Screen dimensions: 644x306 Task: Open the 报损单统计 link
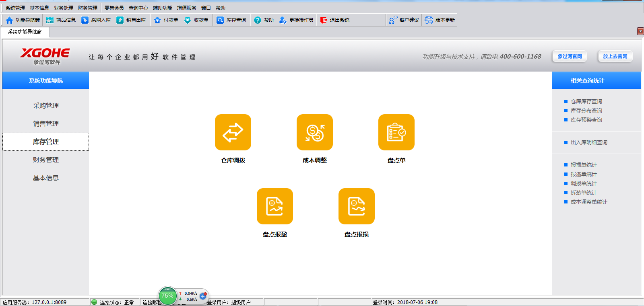pyautogui.click(x=584, y=165)
